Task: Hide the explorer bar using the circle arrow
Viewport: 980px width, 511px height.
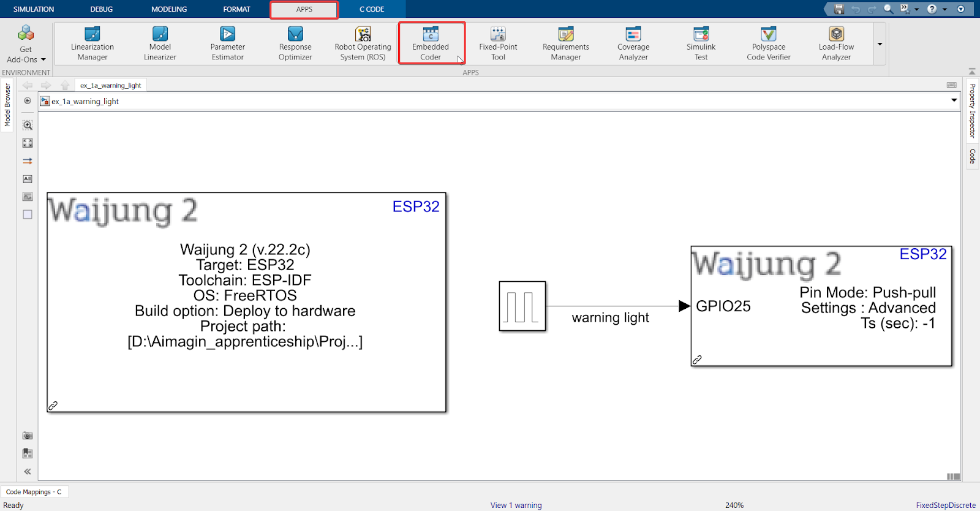Action: (x=28, y=101)
